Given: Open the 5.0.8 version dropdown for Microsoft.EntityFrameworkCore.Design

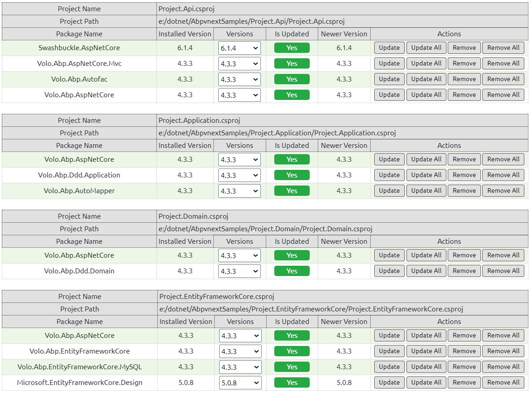Looking at the screenshot, I should click(x=240, y=383).
